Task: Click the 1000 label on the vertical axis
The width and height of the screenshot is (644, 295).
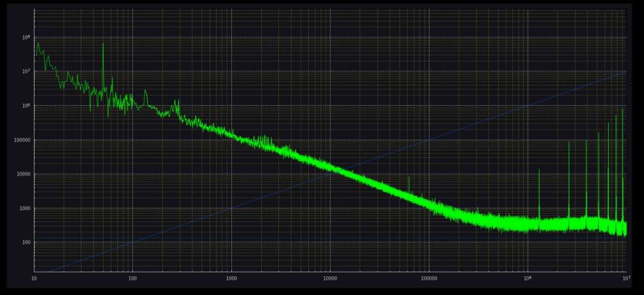Action: 26,208
